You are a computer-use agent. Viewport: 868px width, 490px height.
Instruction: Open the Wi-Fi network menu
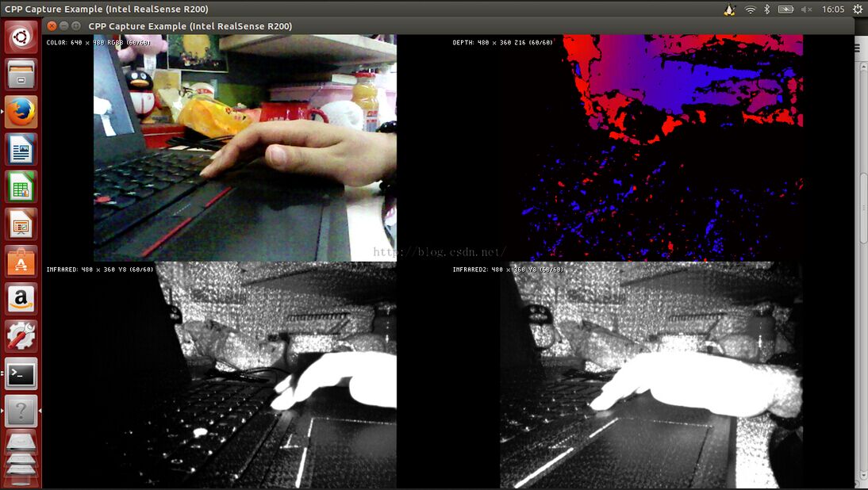tap(750, 10)
